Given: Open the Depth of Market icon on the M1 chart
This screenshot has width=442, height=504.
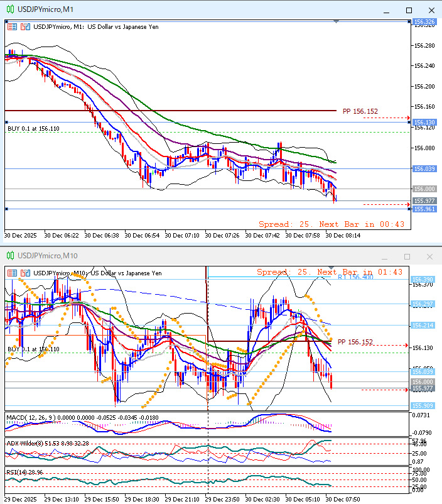Looking at the screenshot, I should 25,27.
